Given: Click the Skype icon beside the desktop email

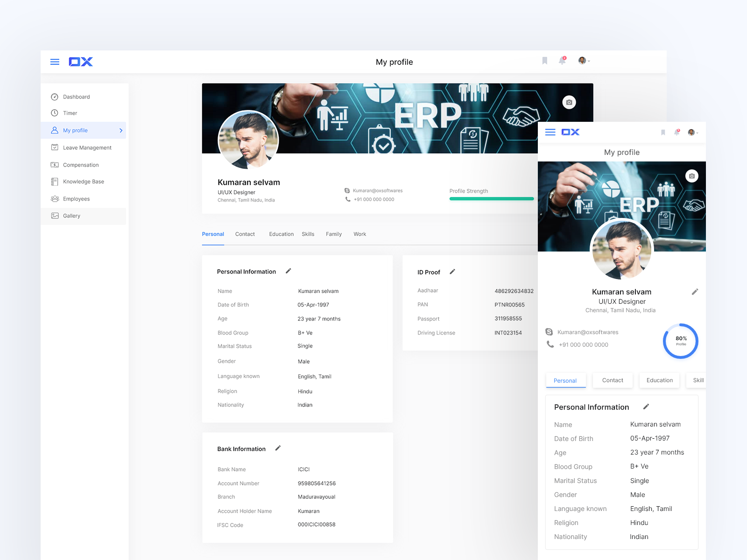Looking at the screenshot, I should [x=347, y=190].
